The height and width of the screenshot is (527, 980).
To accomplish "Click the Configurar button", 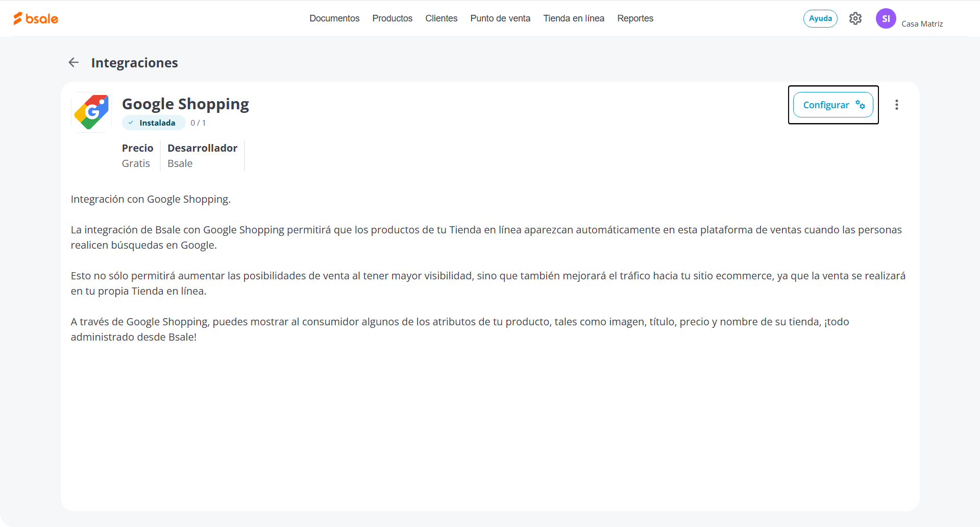I will (833, 105).
